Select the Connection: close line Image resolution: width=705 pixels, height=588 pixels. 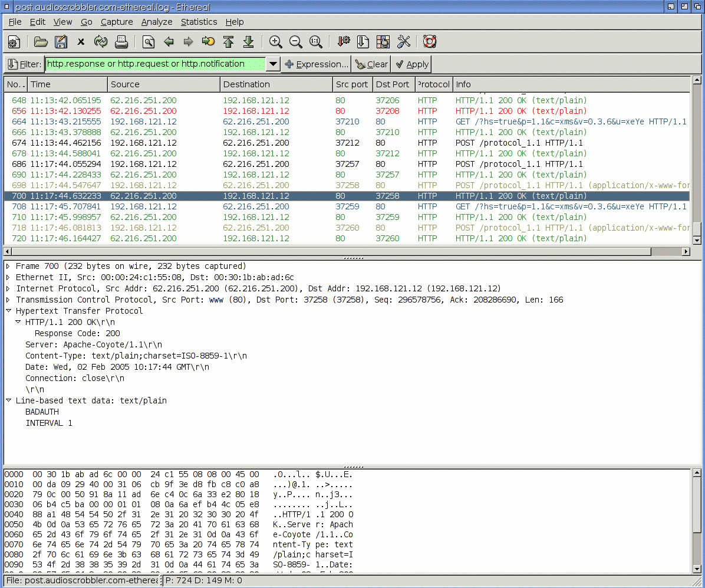point(75,379)
